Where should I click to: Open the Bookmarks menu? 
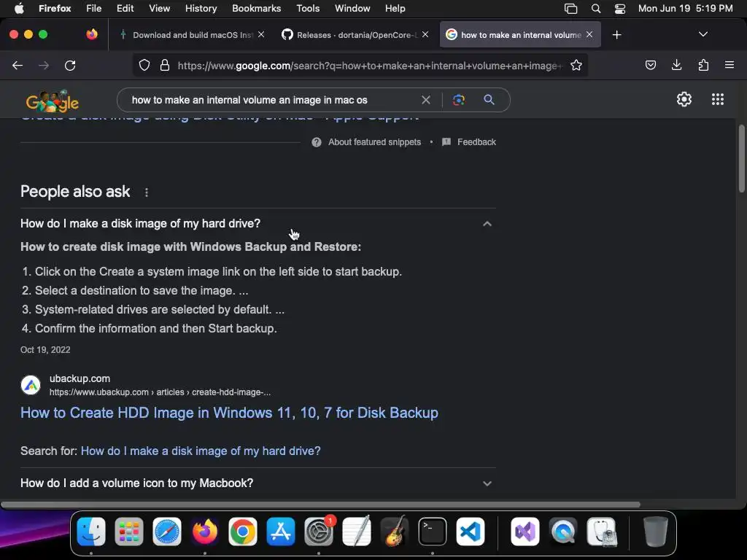(x=256, y=9)
